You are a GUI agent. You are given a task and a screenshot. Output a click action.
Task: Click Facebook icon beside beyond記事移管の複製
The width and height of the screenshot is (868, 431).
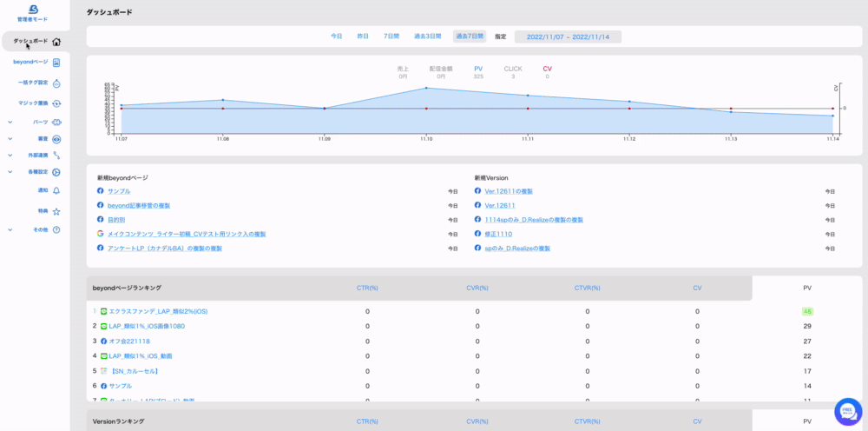(101, 205)
